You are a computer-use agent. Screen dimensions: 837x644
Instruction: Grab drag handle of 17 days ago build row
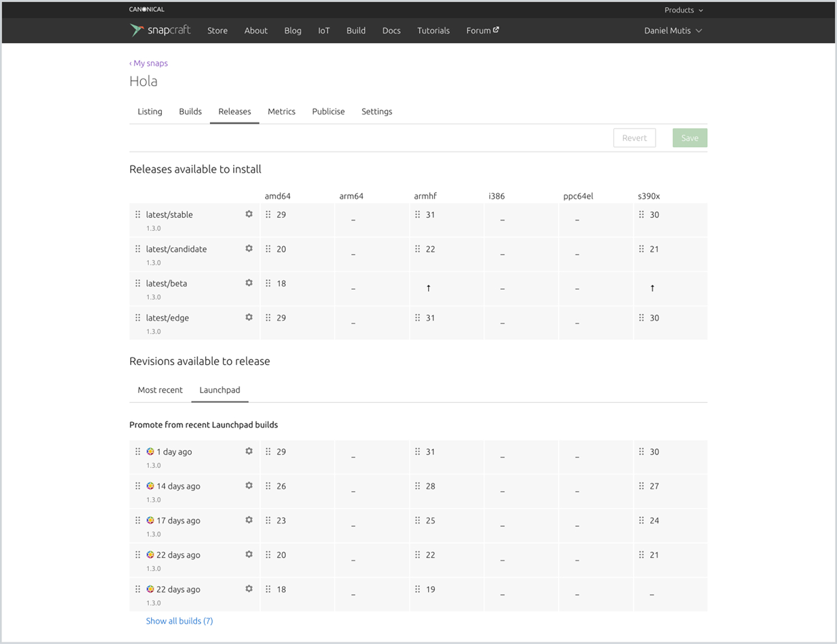[x=138, y=520]
